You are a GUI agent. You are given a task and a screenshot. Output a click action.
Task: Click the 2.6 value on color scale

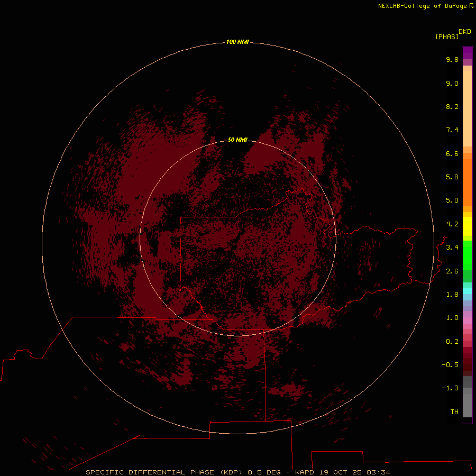tap(452, 271)
